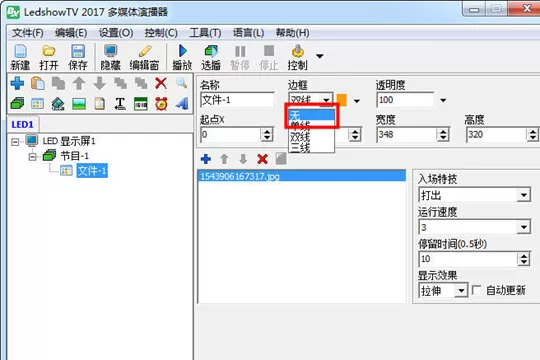
Task: Add animated text using the blue 3D A icon
Action: 181,103
